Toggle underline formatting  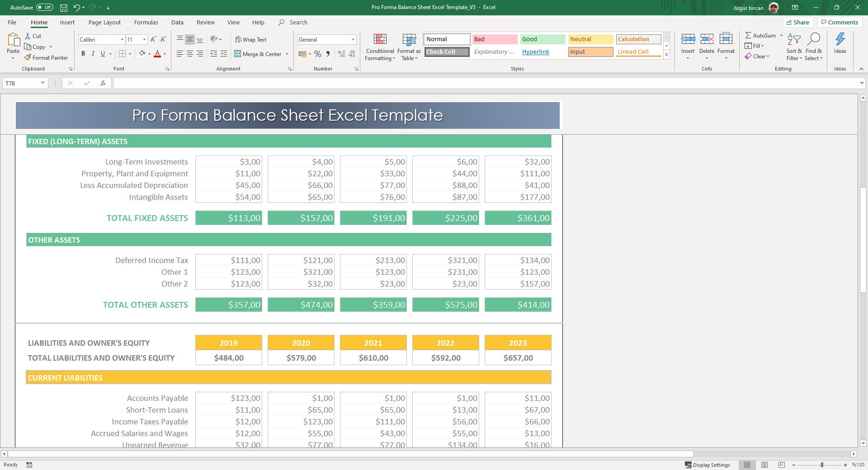point(103,53)
